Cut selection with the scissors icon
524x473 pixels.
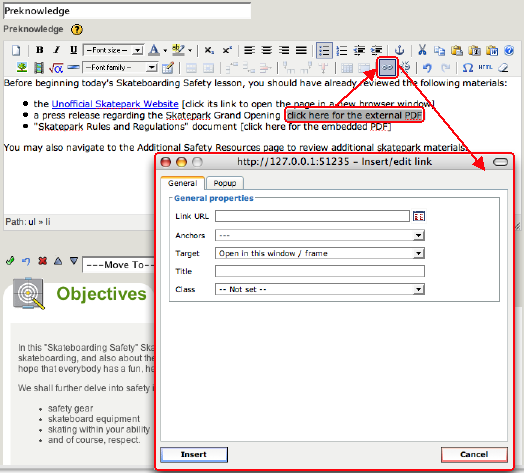click(422, 50)
